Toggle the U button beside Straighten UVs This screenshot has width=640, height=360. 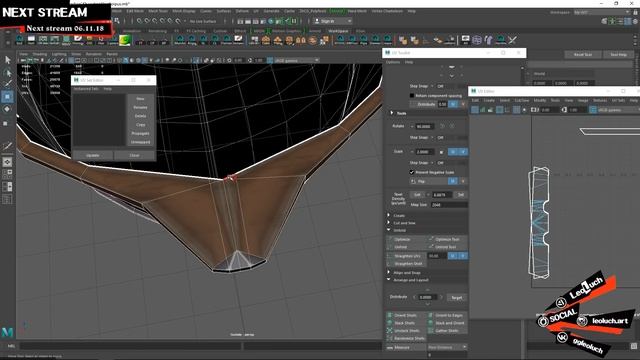tap(453, 256)
